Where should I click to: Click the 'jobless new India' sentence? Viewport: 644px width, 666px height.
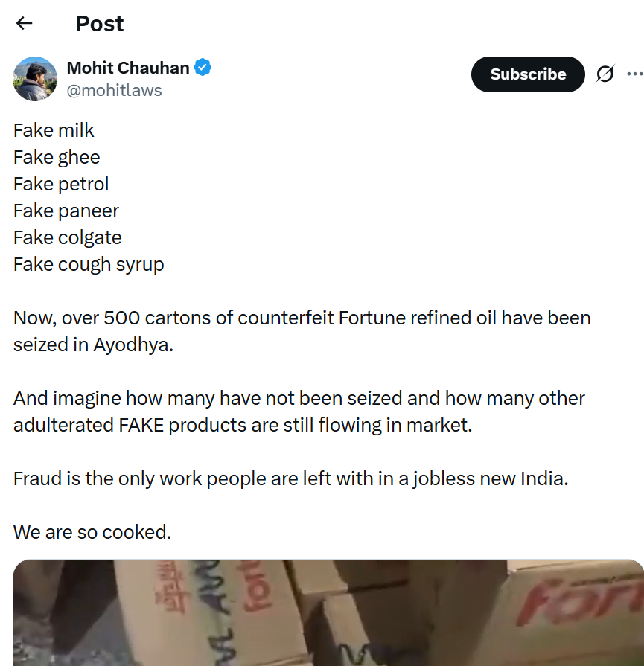[x=290, y=478]
